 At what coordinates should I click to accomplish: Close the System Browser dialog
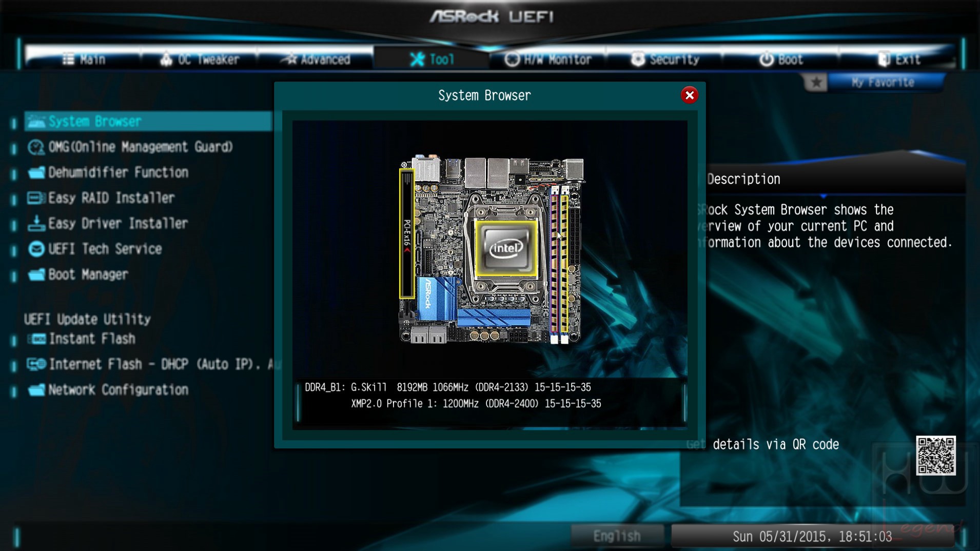click(x=689, y=95)
